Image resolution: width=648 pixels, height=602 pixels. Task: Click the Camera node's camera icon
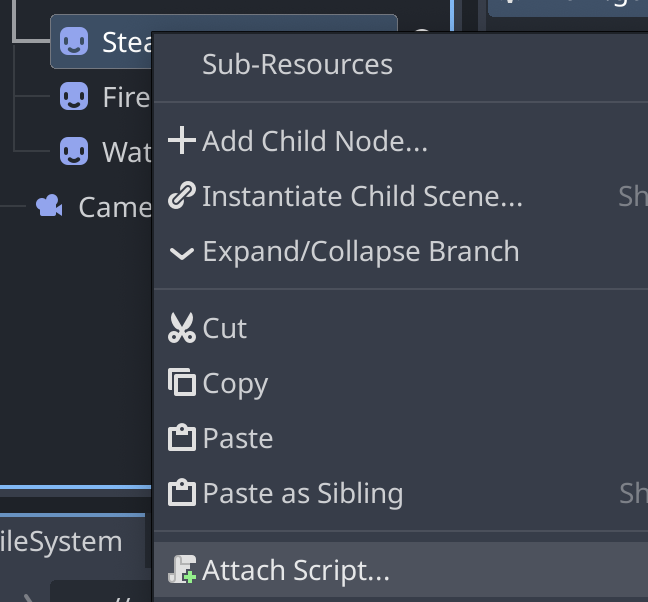click(x=48, y=206)
